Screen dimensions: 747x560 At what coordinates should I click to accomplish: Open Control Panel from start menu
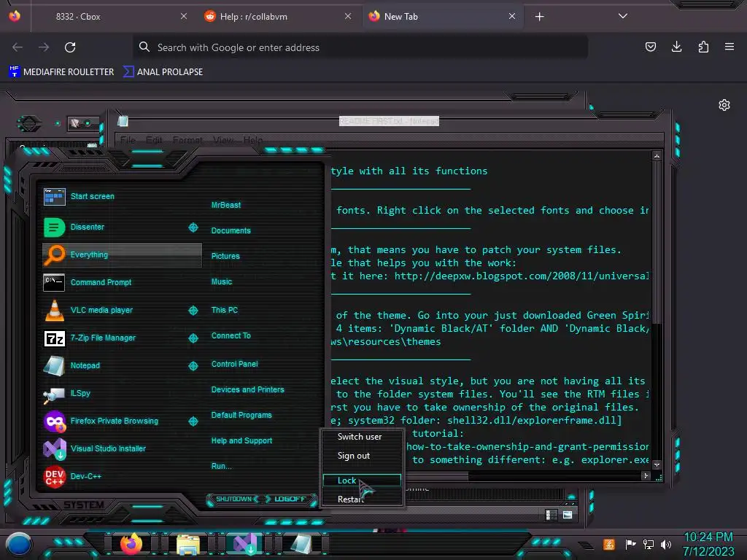point(234,365)
